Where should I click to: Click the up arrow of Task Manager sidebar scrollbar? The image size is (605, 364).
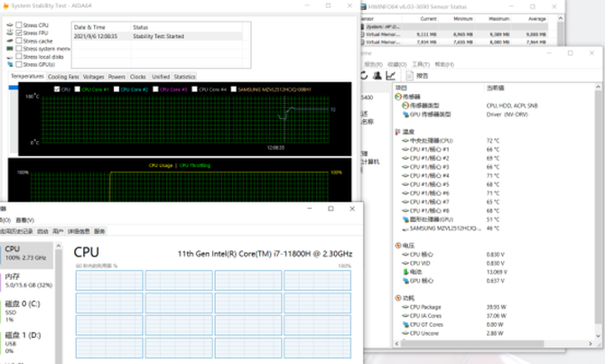click(59, 246)
